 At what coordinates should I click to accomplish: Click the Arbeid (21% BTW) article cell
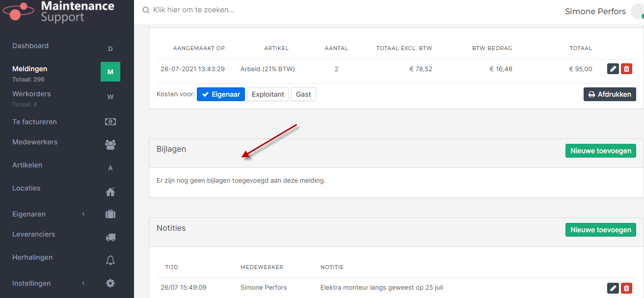click(x=268, y=69)
